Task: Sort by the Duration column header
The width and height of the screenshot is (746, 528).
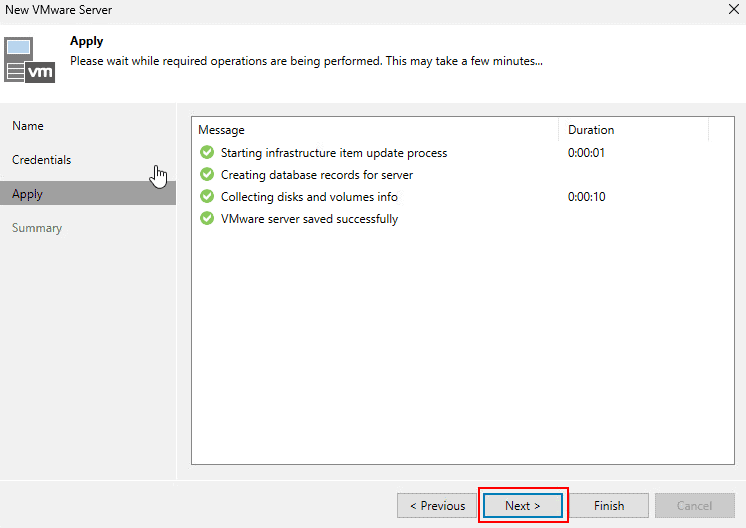Action: (x=632, y=130)
